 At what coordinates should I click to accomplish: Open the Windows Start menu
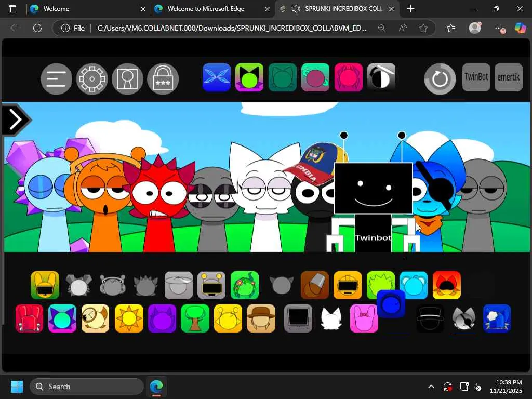(17, 387)
